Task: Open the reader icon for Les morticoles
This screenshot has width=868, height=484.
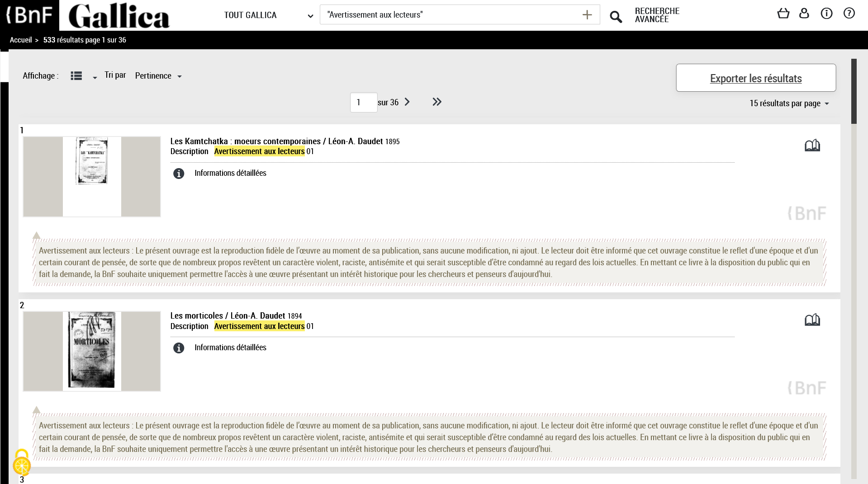Action: click(812, 320)
